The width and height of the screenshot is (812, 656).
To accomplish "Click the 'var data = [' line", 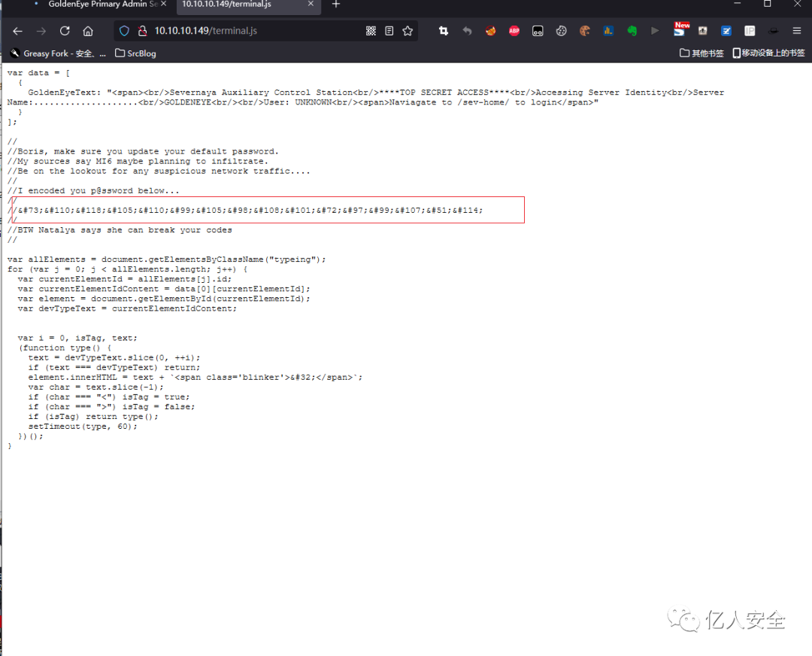I will coord(39,73).
